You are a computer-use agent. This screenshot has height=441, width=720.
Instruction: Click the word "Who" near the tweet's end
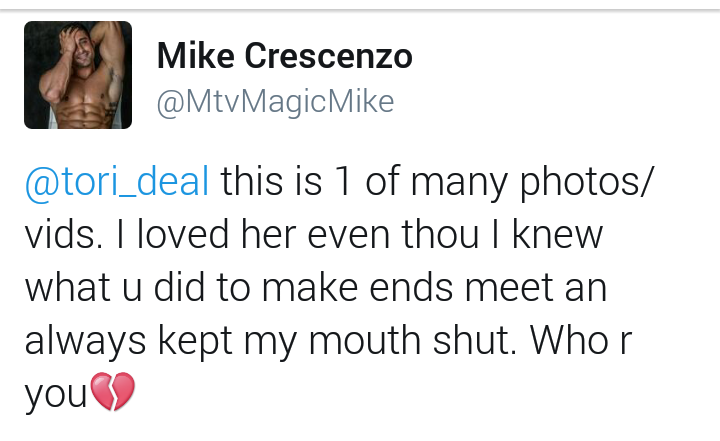point(569,341)
